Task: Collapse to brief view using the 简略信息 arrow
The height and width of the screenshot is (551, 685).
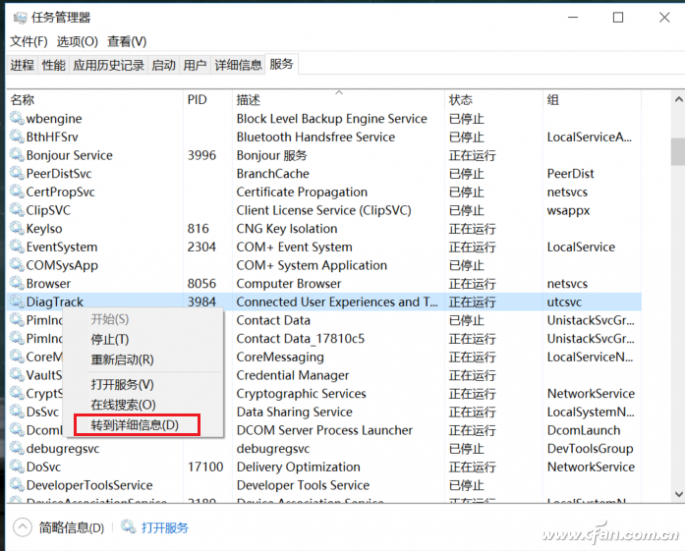Action: (x=22, y=527)
